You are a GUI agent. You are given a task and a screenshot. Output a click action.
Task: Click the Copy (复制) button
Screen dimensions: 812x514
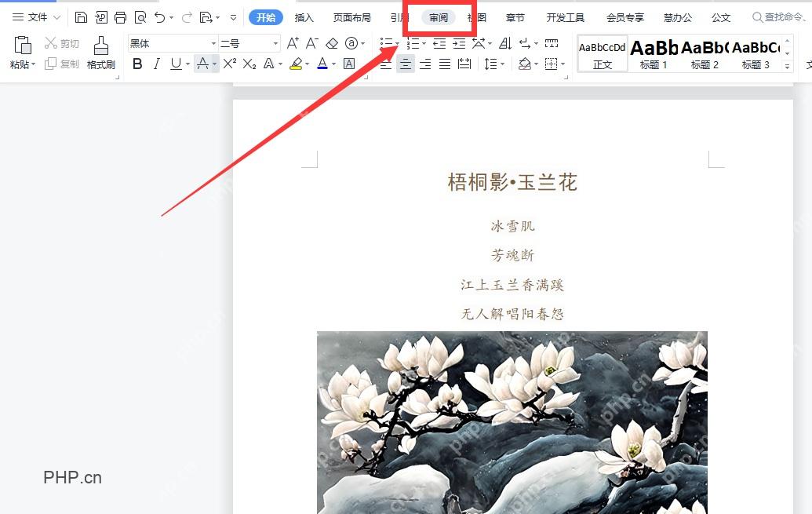62,64
